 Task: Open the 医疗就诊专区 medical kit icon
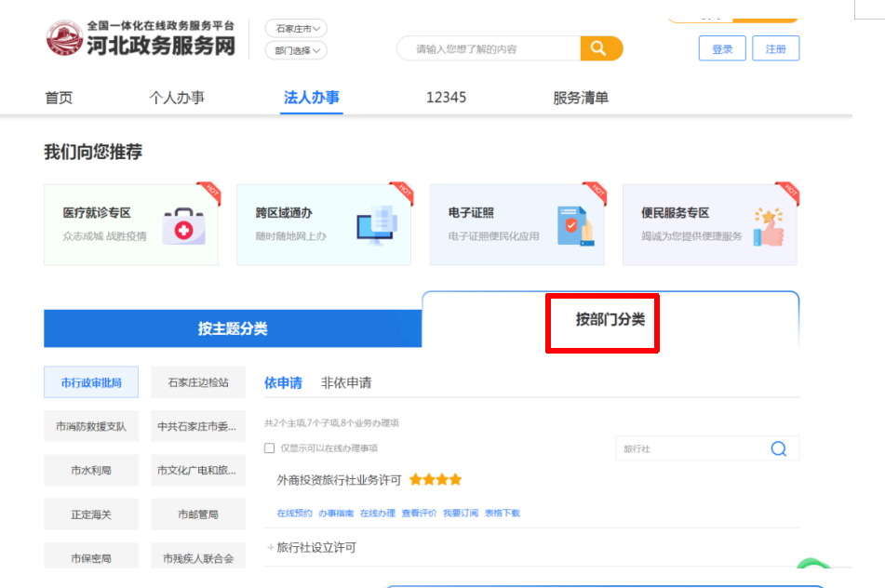[183, 225]
